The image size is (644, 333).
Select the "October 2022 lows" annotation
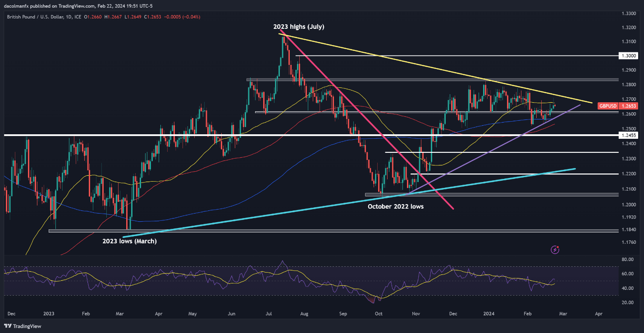click(396, 206)
